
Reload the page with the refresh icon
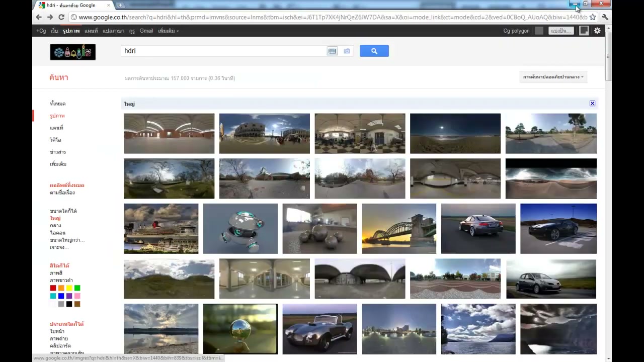point(61,17)
